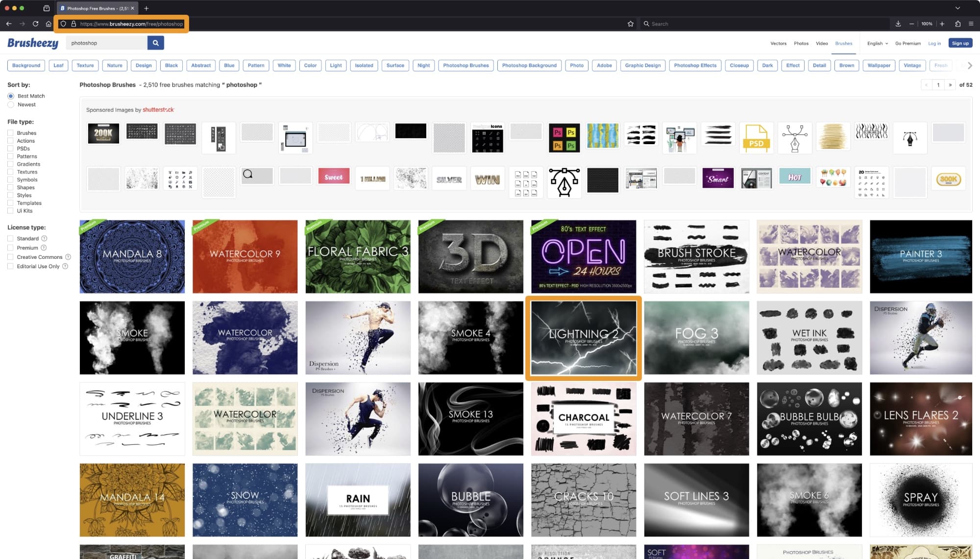Bookmark the page with star icon
980x559 pixels.
point(631,24)
